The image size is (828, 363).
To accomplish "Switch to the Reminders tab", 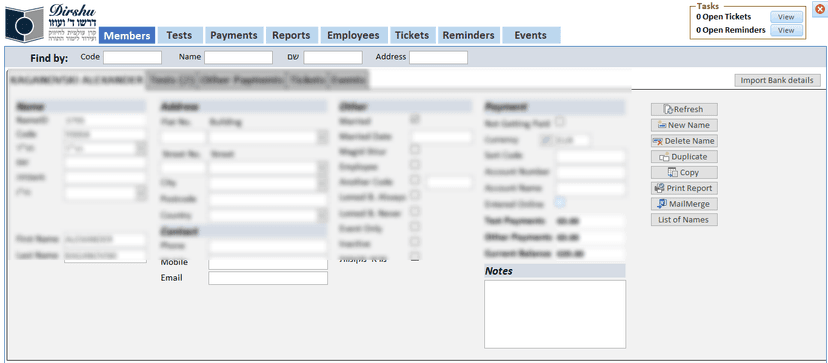I will click(468, 35).
